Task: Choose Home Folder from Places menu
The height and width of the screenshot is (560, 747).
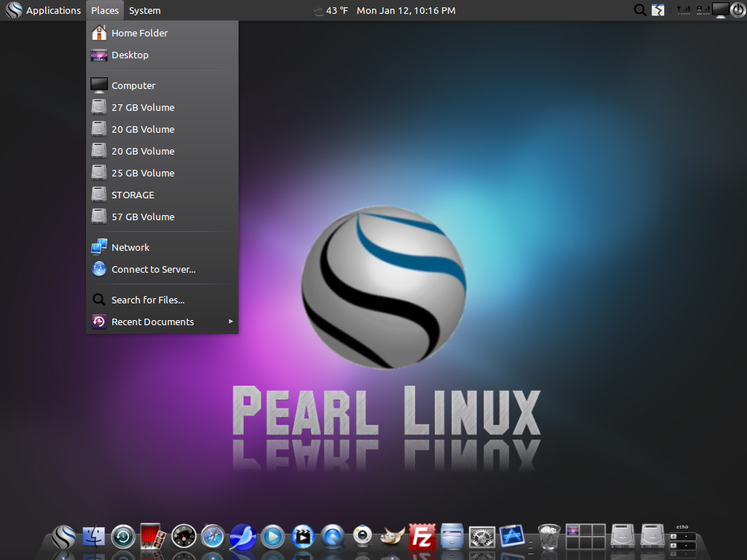Action: 163,33
